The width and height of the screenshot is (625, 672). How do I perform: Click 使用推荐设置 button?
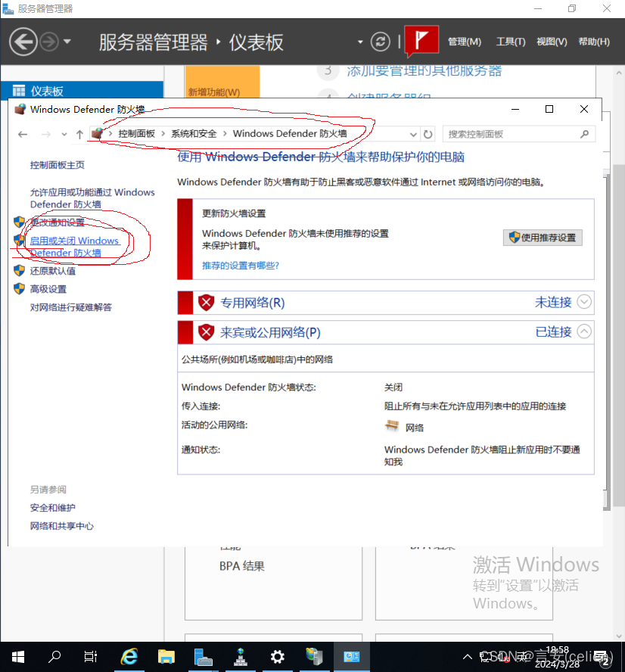pyautogui.click(x=543, y=238)
